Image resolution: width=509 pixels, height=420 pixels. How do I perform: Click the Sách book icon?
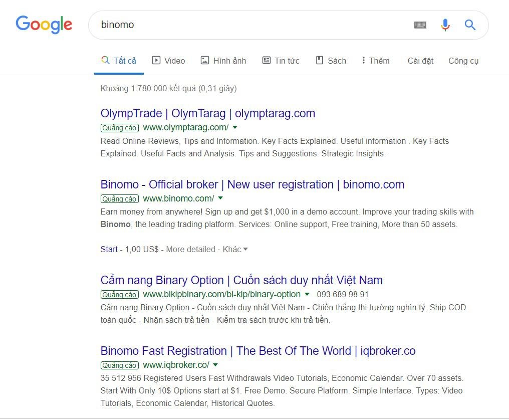pyautogui.click(x=320, y=61)
